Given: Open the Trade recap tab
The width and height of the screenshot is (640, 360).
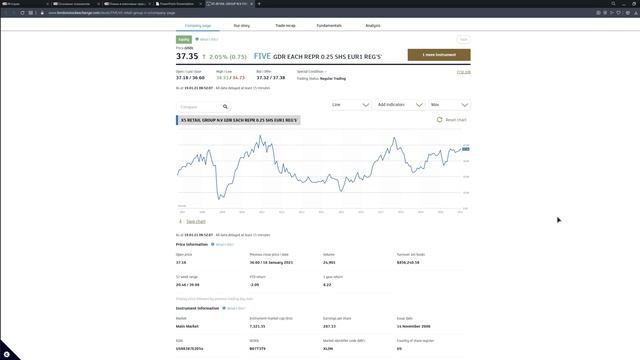Looking at the screenshot, I should 285,25.
